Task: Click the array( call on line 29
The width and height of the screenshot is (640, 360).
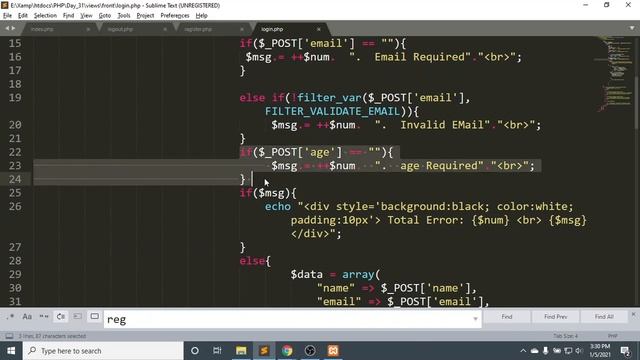Action: click(361, 274)
